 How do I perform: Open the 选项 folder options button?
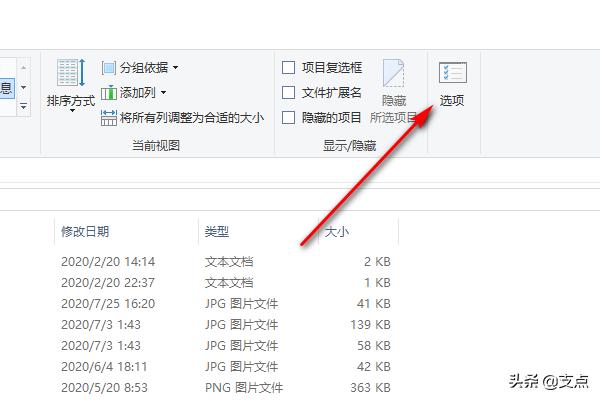pos(452,84)
